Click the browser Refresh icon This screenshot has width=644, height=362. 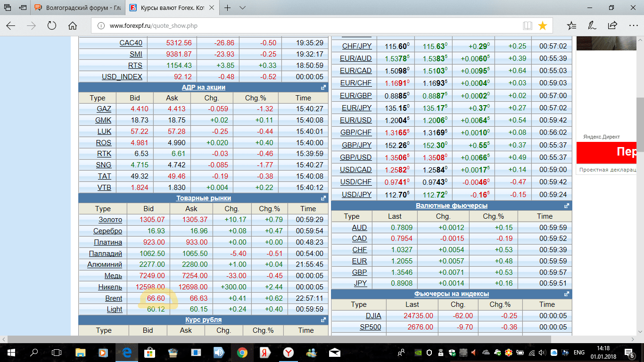point(52,25)
